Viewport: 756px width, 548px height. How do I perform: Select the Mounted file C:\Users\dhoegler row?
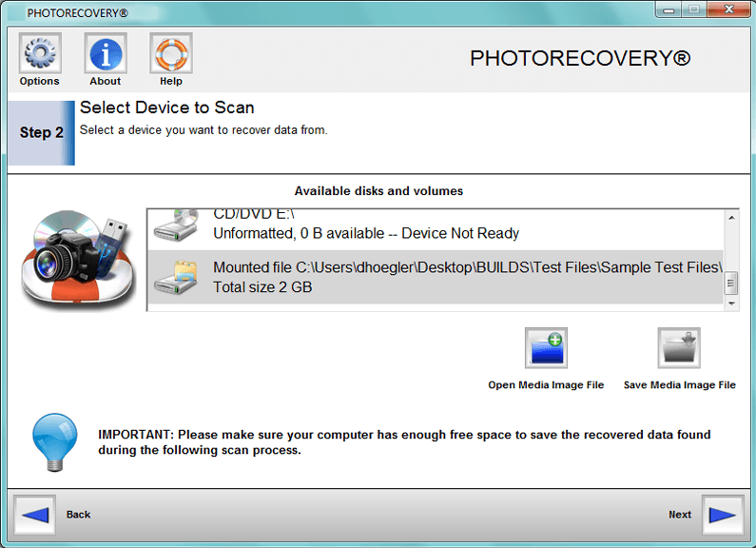pos(435,277)
